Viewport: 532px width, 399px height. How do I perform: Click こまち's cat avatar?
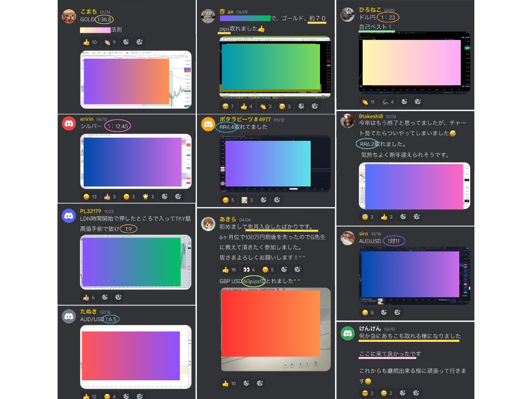click(69, 17)
